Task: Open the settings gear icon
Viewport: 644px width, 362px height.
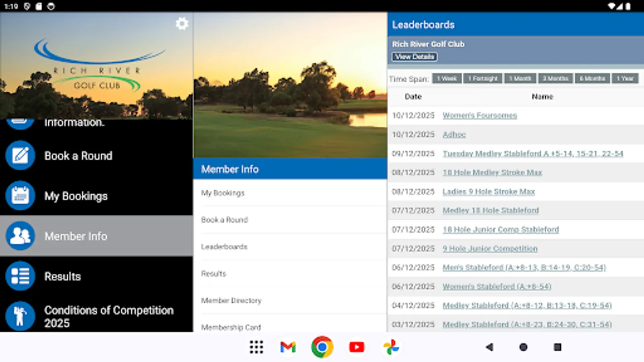Action: click(x=182, y=24)
